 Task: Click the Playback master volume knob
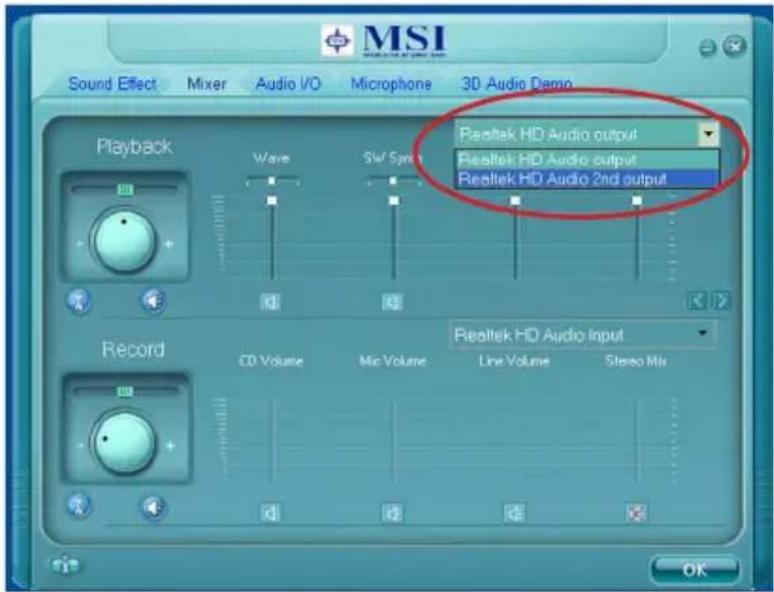click(124, 241)
